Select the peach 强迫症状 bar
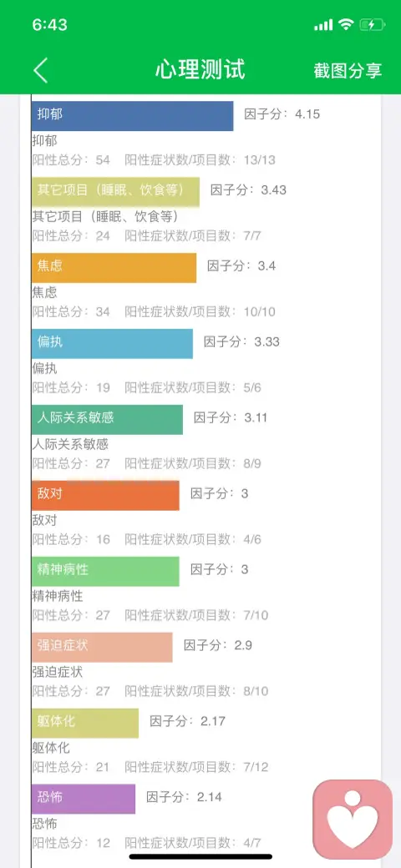Viewport: 401px width, 868px height. [x=102, y=647]
